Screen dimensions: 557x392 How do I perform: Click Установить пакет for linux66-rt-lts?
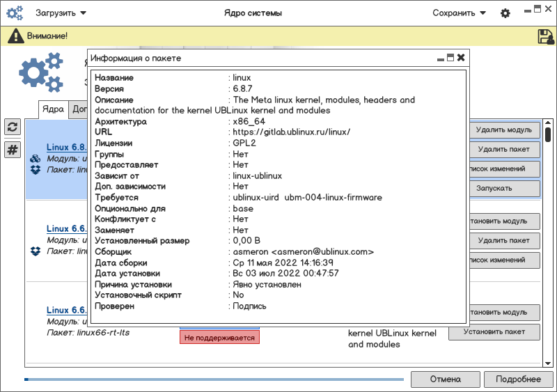tap(494, 332)
